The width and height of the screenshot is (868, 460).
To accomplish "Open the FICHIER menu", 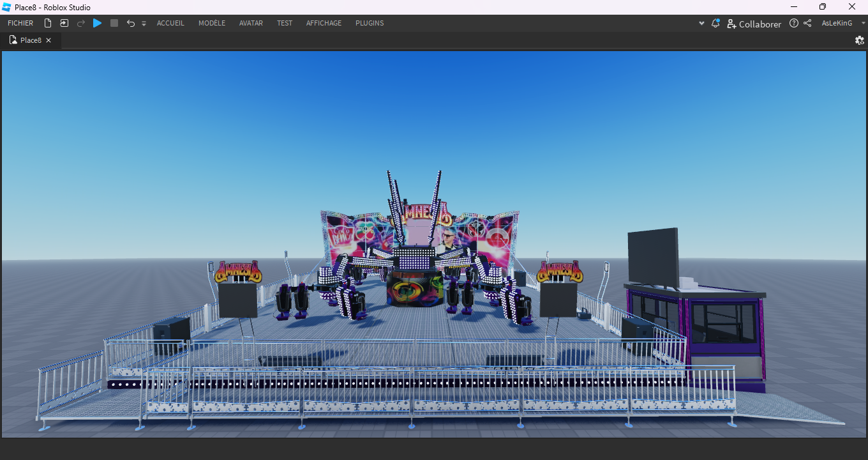I will coord(20,23).
